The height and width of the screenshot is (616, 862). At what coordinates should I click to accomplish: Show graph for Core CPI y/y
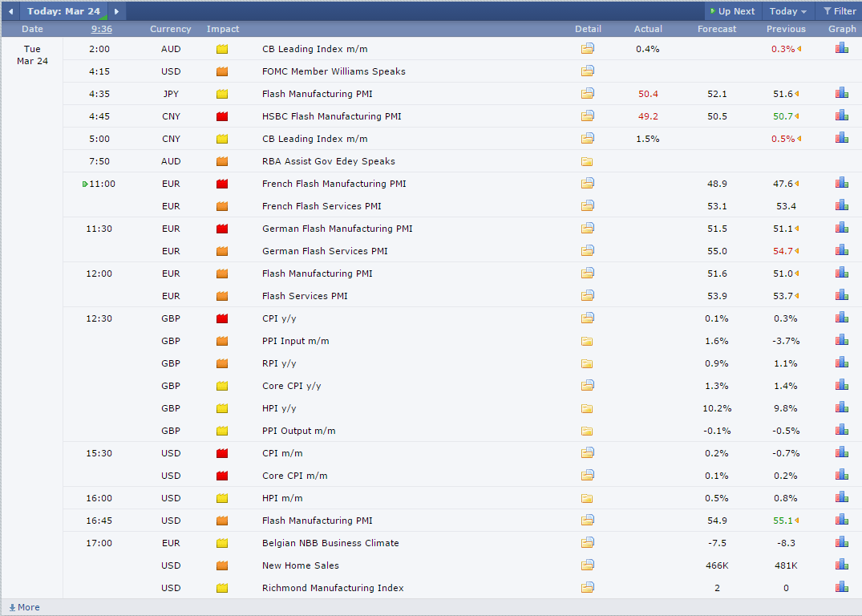coord(842,386)
